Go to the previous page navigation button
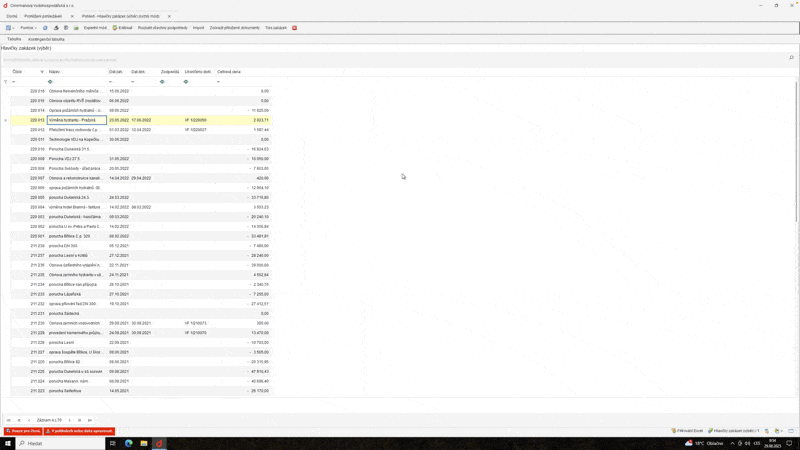 [19, 420]
